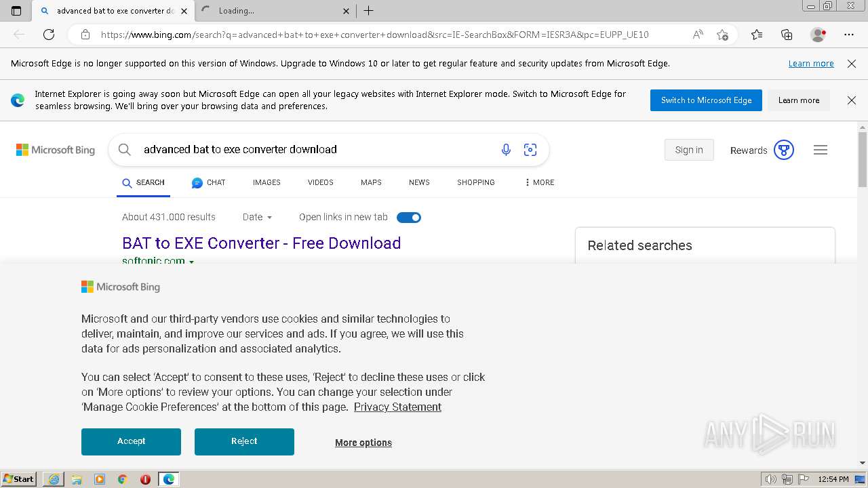The width and height of the screenshot is (868, 488).
Task: Open Read aloud icon in address bar
Action: coord(697,35)
